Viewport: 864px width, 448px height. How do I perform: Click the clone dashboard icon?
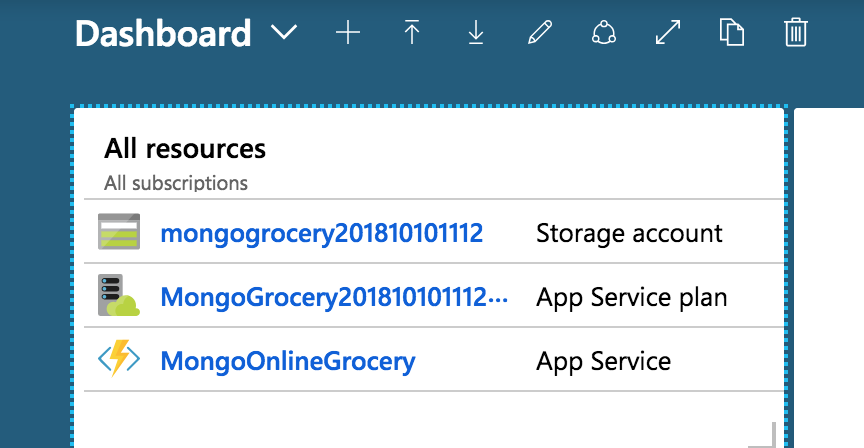(732, 33)
